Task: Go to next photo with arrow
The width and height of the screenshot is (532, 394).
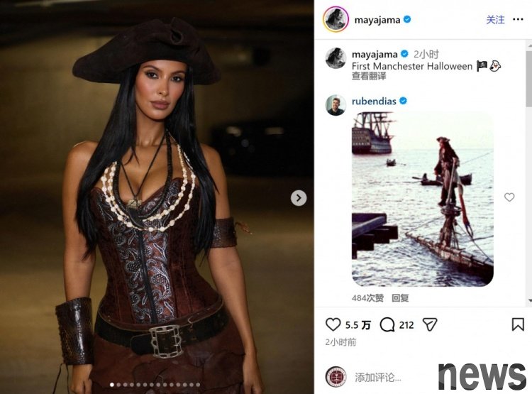Action: click(299, 197)
